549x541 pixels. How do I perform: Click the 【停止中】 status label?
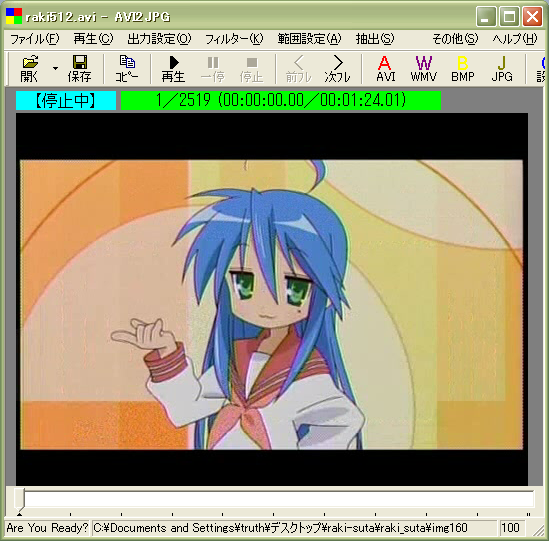pyautogui.click(x=66, y=100)
